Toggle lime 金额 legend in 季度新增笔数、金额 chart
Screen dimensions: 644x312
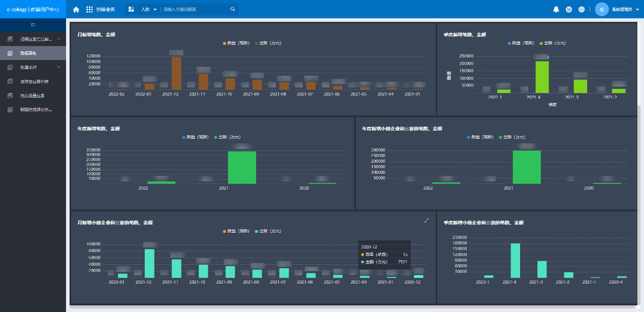(x=553, y=43)
